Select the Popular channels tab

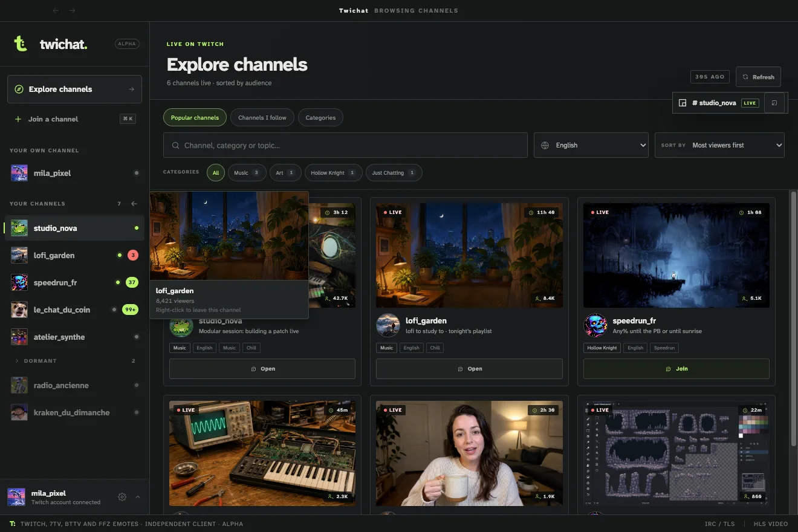(x=195, y=117)
